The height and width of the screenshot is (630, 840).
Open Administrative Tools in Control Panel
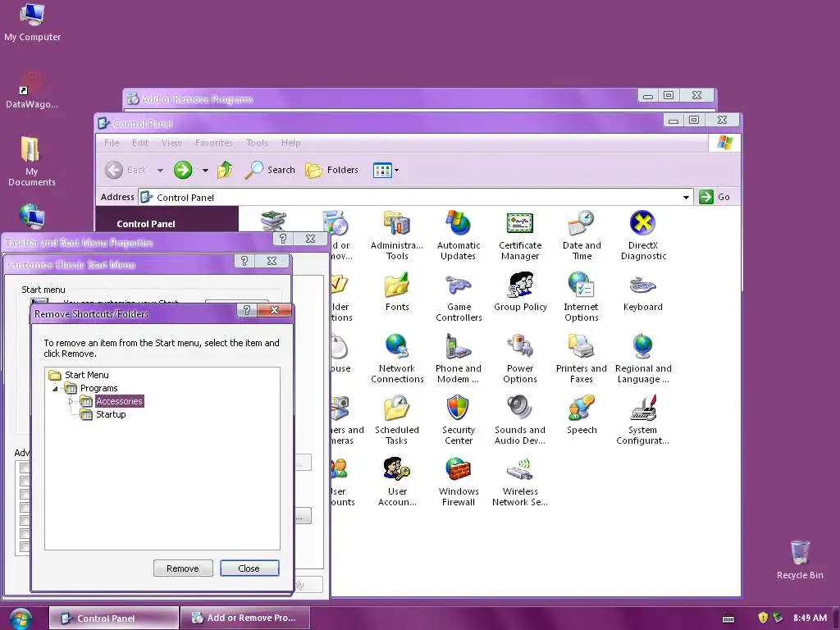point(397,235)
